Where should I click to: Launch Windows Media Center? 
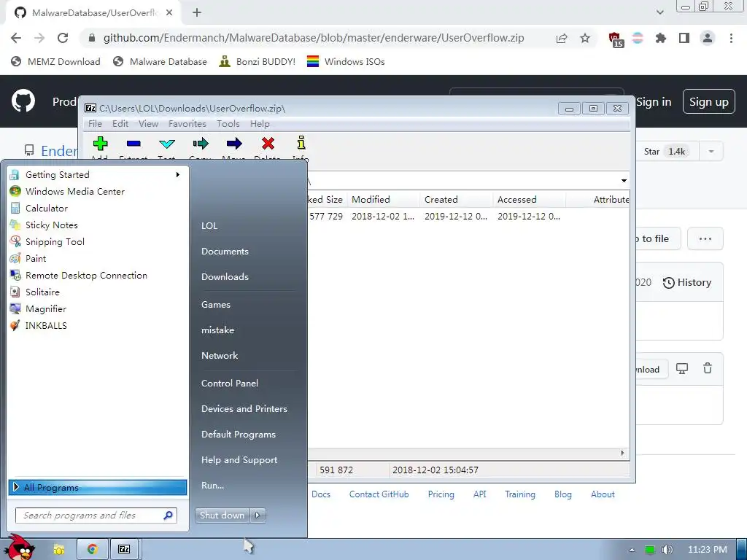click(x=98, y=192)
